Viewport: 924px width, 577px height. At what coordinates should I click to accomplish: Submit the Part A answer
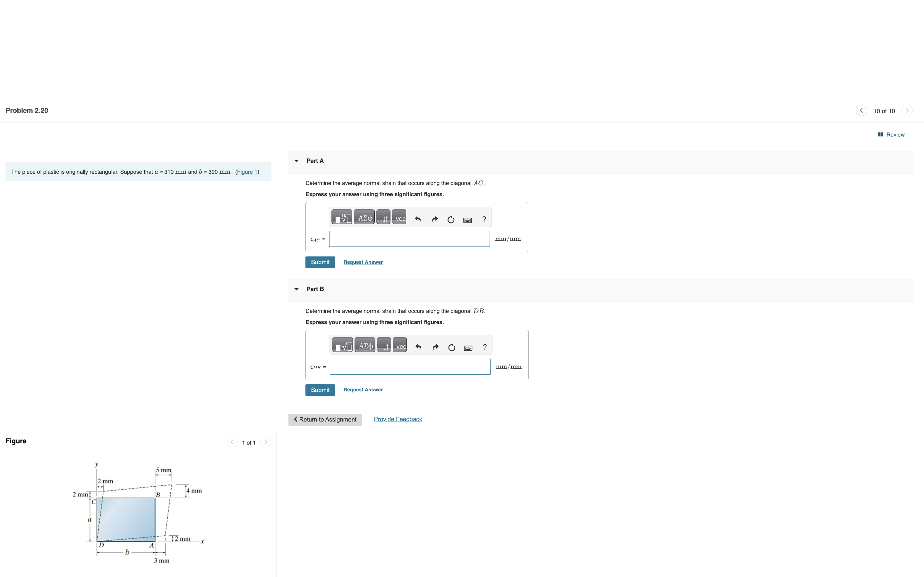(x=320, y=262)
